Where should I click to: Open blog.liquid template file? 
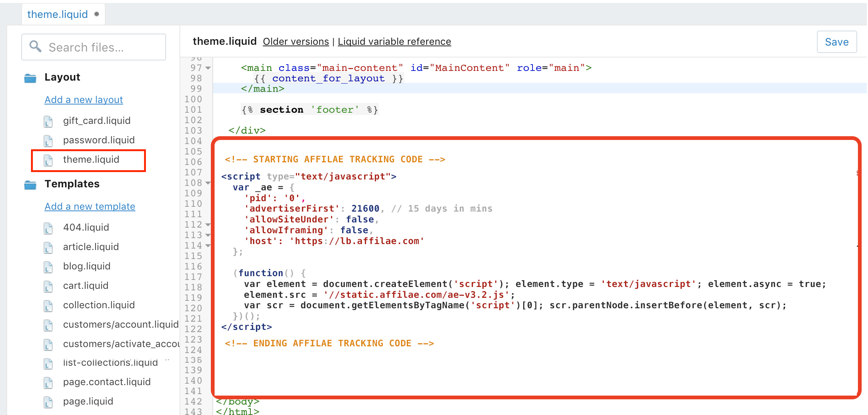tap(87, 266)
